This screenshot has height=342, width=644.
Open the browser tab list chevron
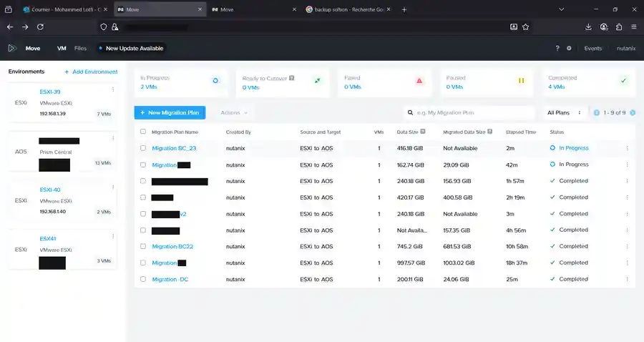561,9
